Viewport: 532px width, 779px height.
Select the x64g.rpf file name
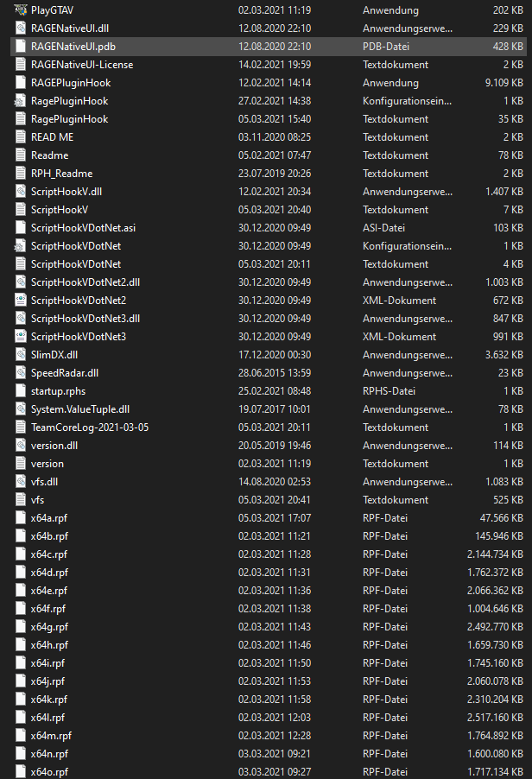point(48,626)
